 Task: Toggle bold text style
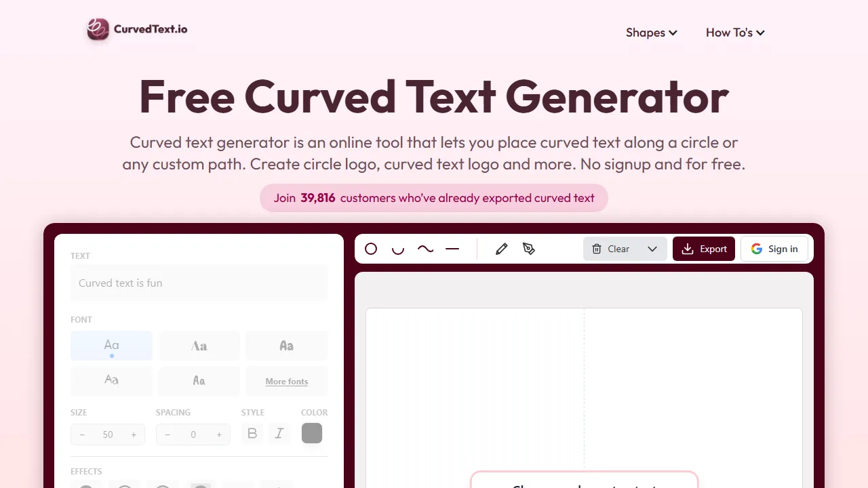click(x=252, y=433)
